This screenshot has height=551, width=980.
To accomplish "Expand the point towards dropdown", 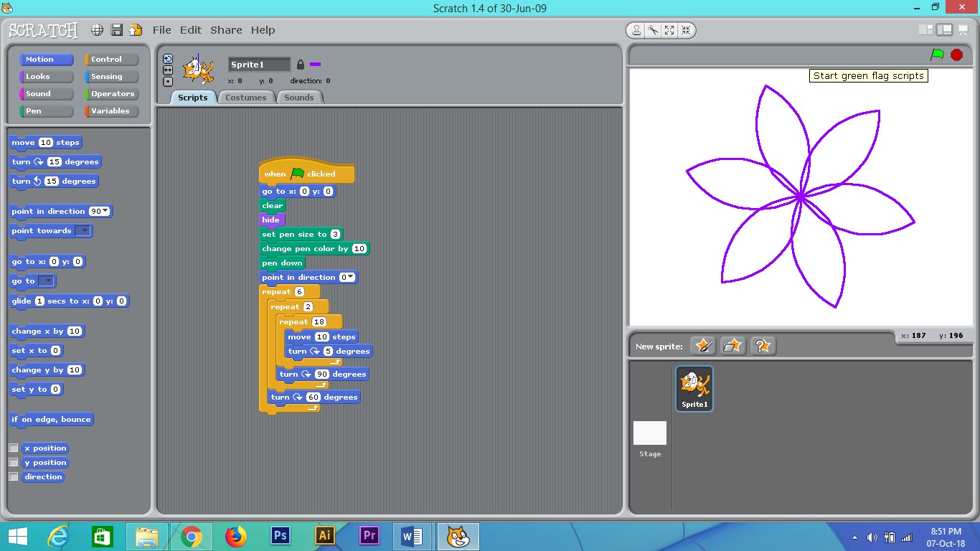I will click(x=84, y=230).
